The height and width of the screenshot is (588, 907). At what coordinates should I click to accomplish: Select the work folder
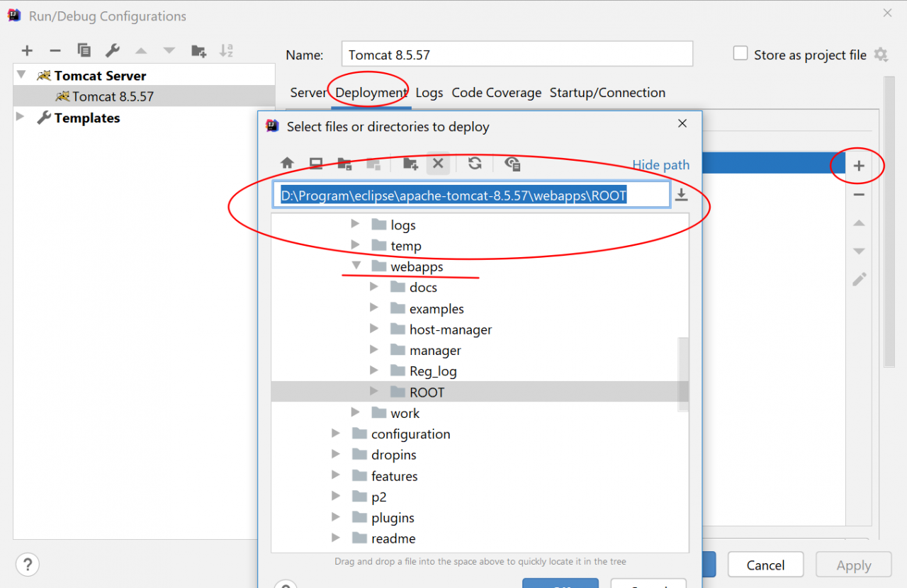click(405, 413)
